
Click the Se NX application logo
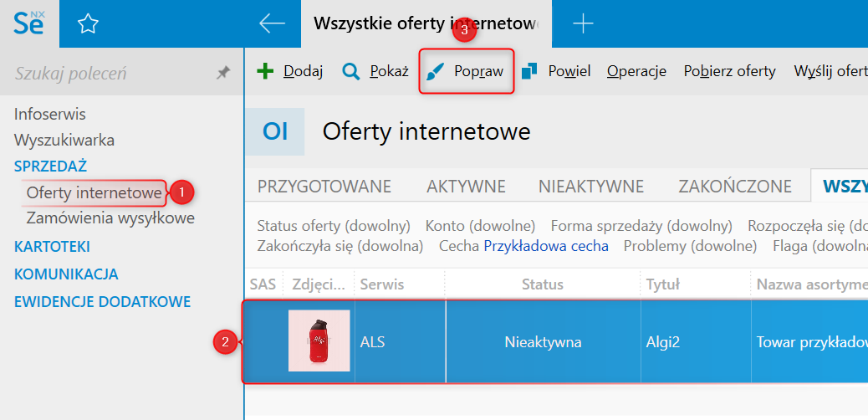[29, 23]
